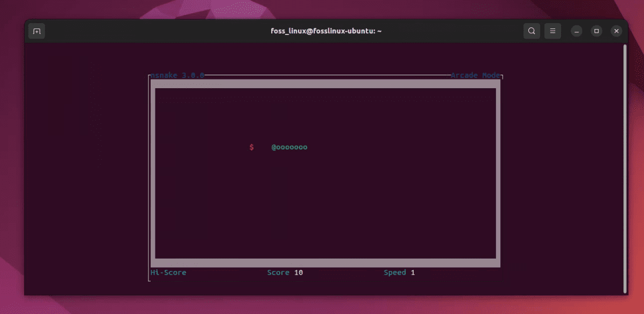
Task: Click the snake's @ head
Action: pos(273,147)
